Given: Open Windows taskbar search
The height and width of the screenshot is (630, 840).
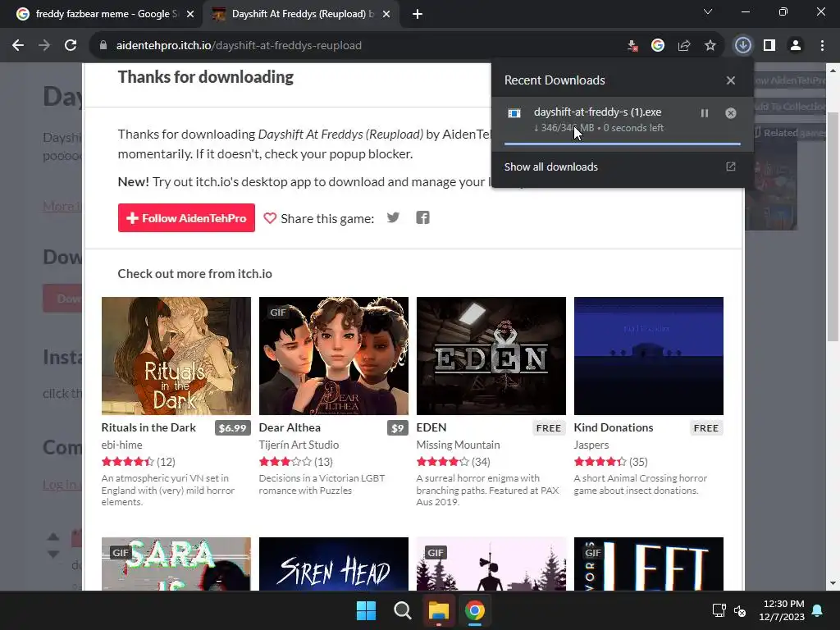Looking at the screenshot, I should coord(402,610).
